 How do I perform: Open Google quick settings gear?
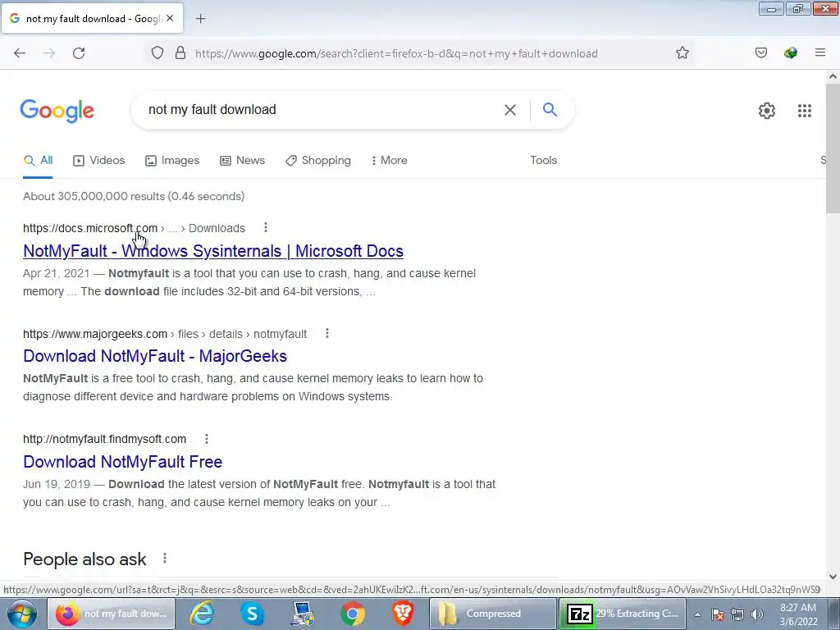(767, 111)
